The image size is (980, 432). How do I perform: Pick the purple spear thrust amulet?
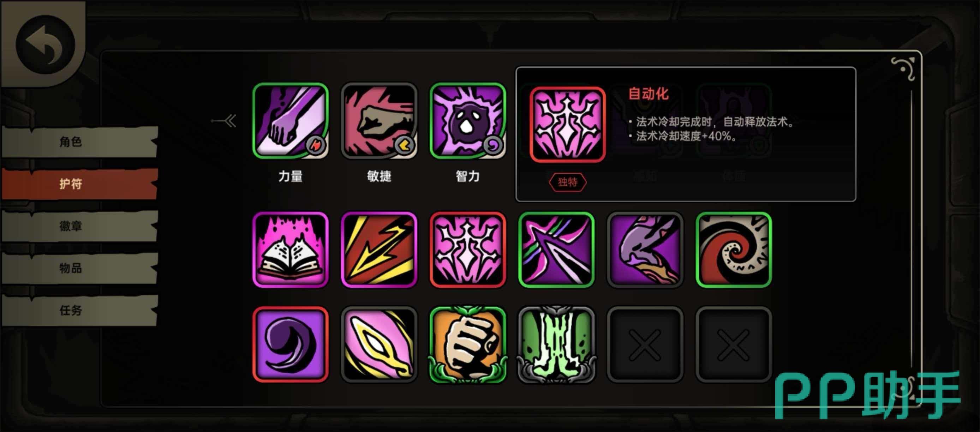click(556, 250)
